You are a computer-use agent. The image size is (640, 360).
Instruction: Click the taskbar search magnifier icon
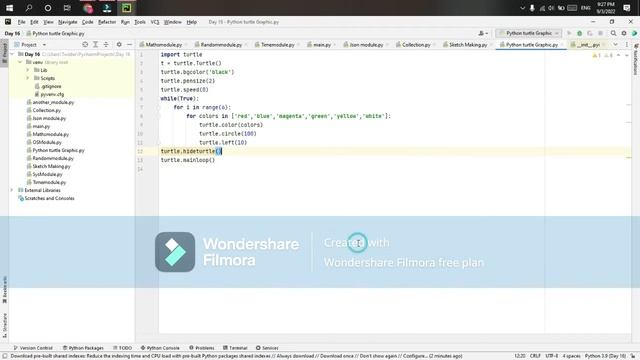click(x=29, y=8)
